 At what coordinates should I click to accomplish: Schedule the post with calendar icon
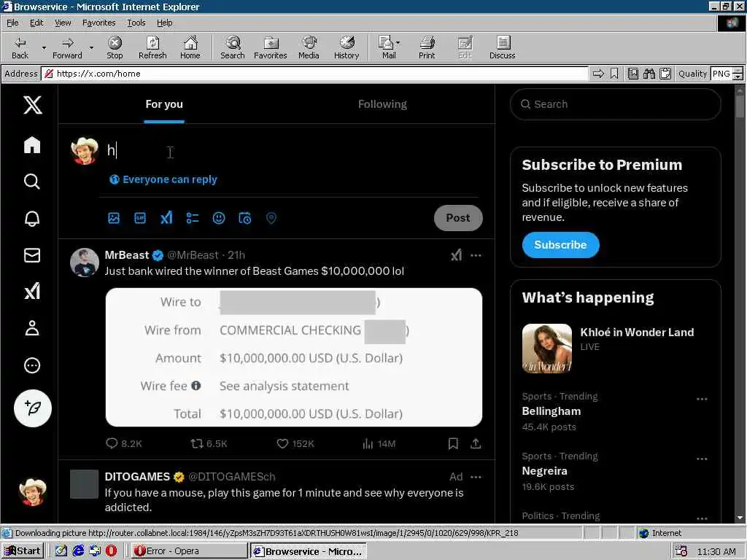pos(245,218)
